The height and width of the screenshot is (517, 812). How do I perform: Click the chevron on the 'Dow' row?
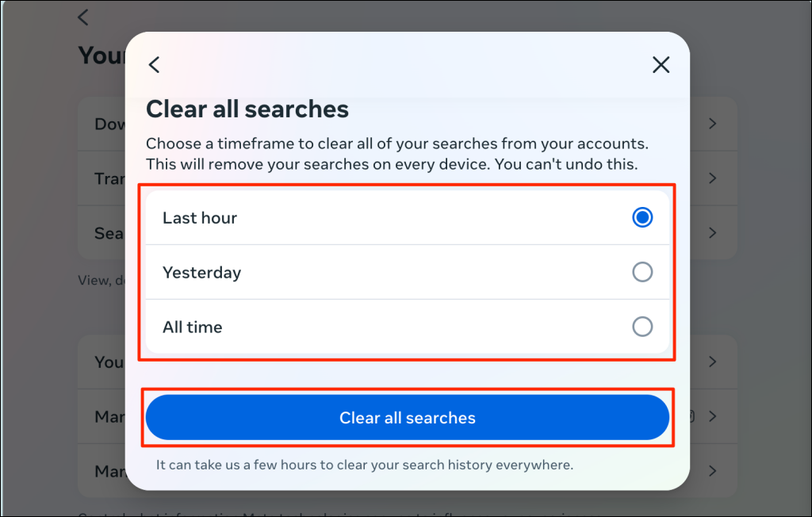pos(712,124)
